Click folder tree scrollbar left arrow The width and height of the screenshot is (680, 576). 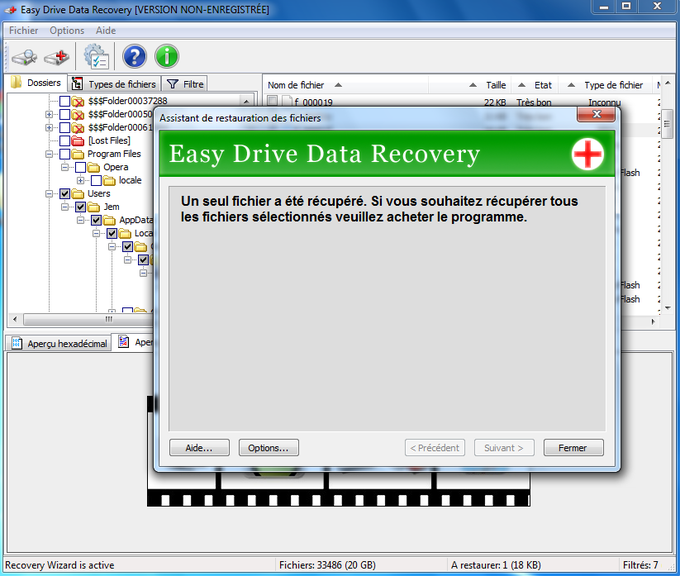point(15,319)
